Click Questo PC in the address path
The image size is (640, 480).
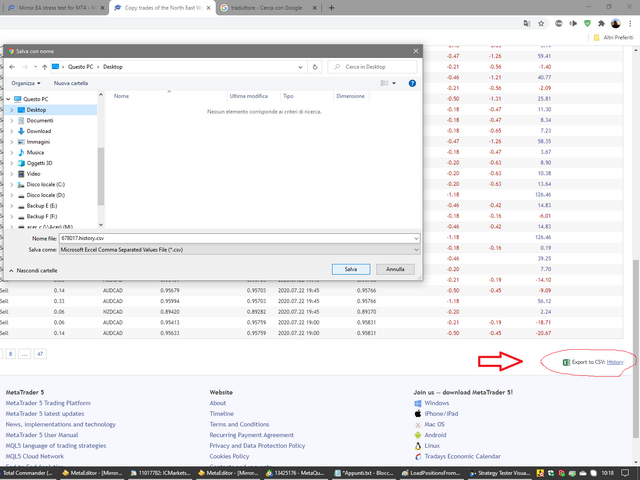pos(80,67)
